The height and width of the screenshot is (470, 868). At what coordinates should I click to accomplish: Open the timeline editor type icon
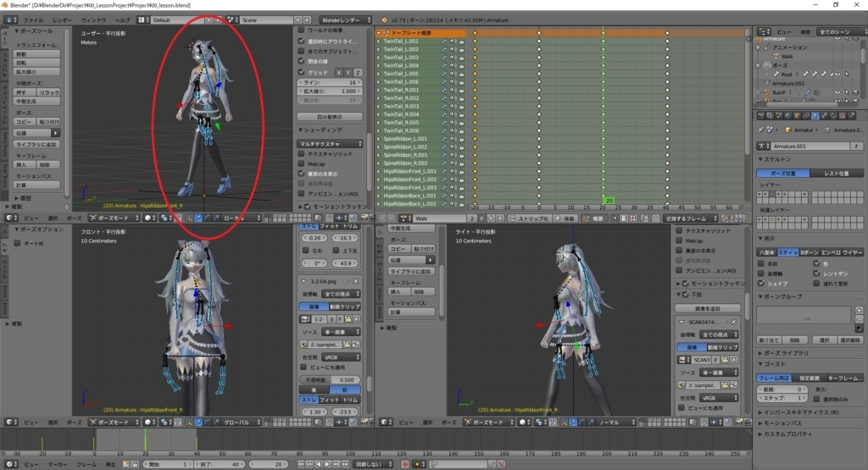[x=10, y=464]
